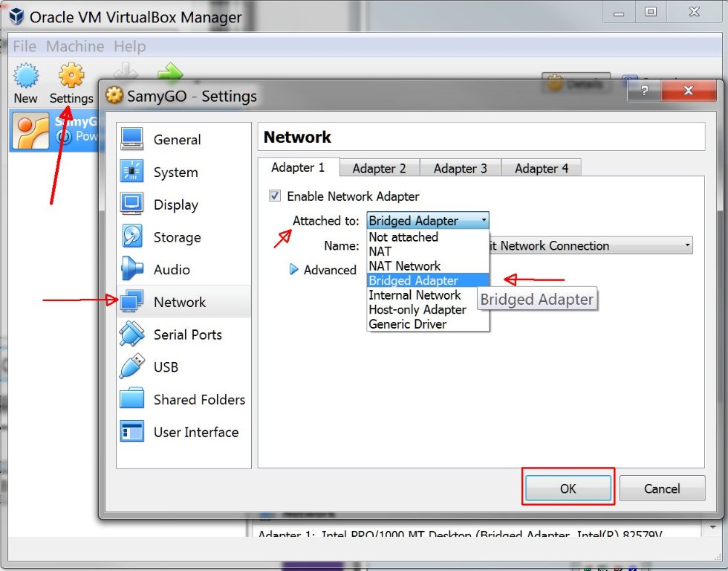Choose Bridged Adapter in the open list
This screenshot has height=571, width=728.
[x=428, y=280]
